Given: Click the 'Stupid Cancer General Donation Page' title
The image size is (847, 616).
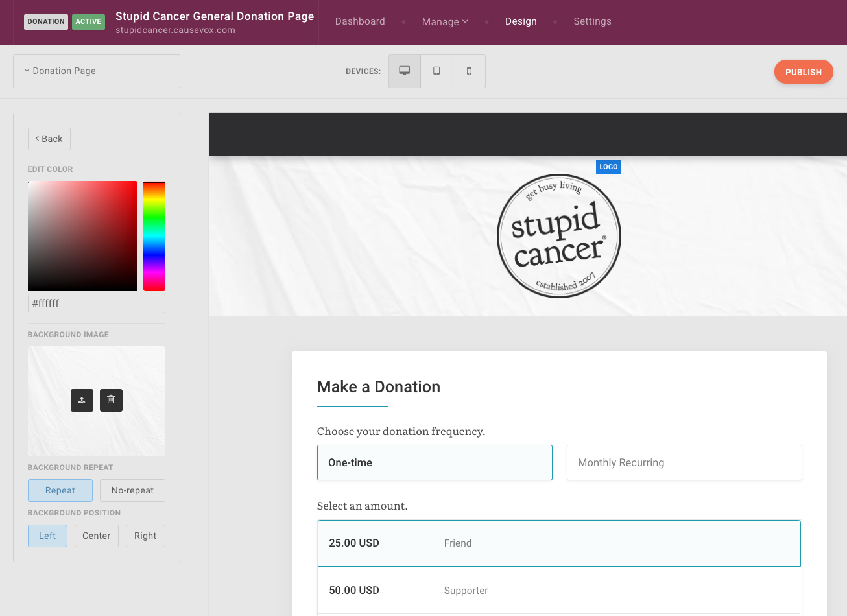Looking at the screenshot, I should pos(215,16).
